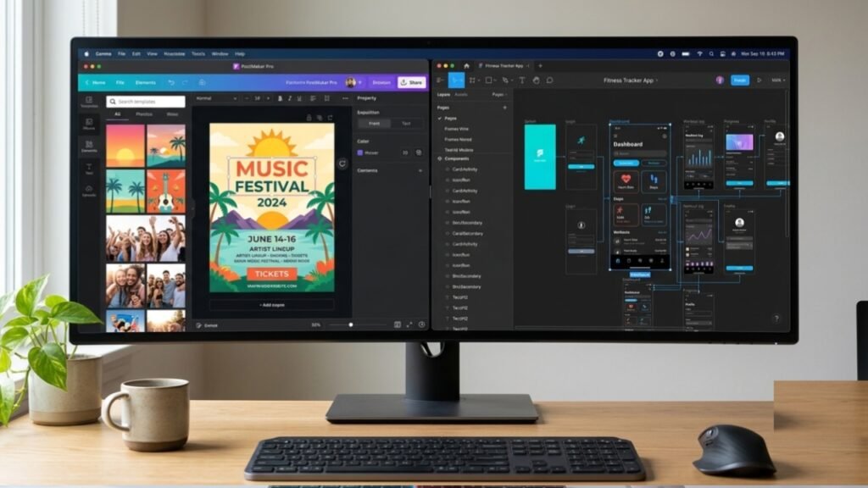This screenshot has height=488, width=868.
Task: Click the redo arrow in PostMaker toolbar
Action: pyautogui.click(x=185, y=82)
